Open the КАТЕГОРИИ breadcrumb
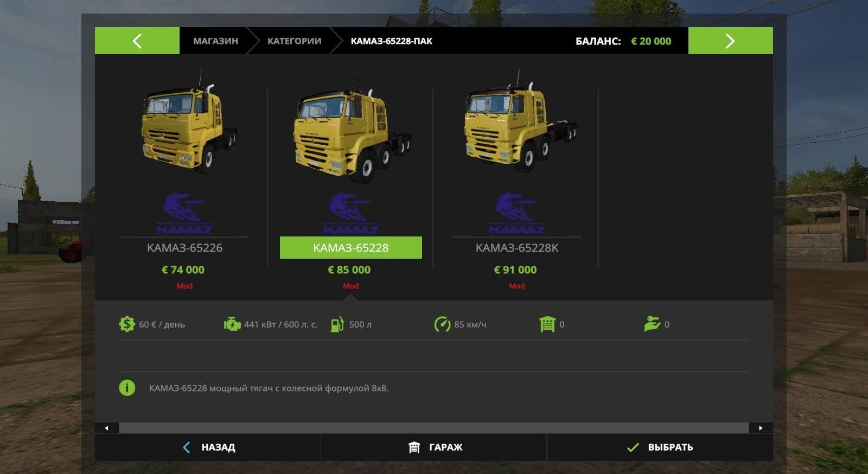The image size is (868, 474). coord(294,41)
